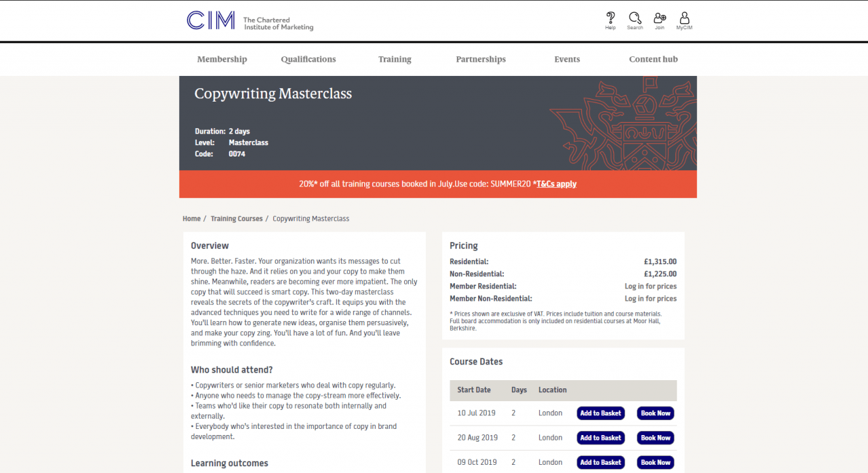Click Log in for prices for Member Non-Residential
Screen dimensions: 868x473
click(x=650, y=298)
